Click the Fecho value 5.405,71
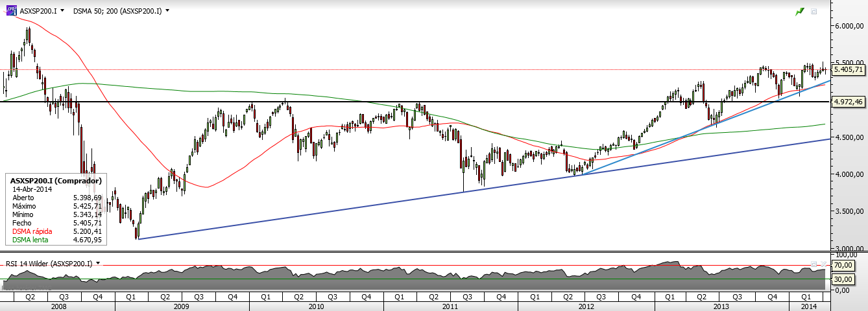 [89, 223]
